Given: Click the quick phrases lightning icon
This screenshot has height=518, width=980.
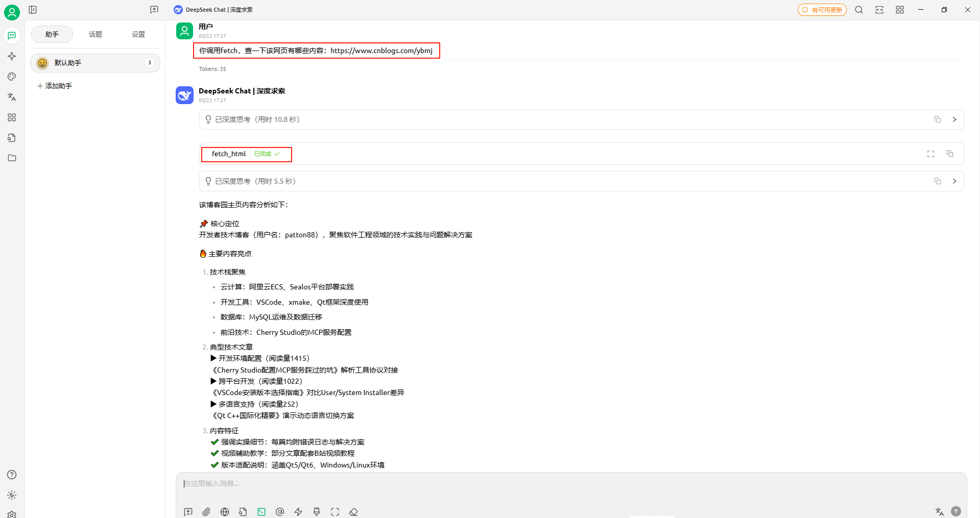Looking at the screenshot, I should pos(298,512).
